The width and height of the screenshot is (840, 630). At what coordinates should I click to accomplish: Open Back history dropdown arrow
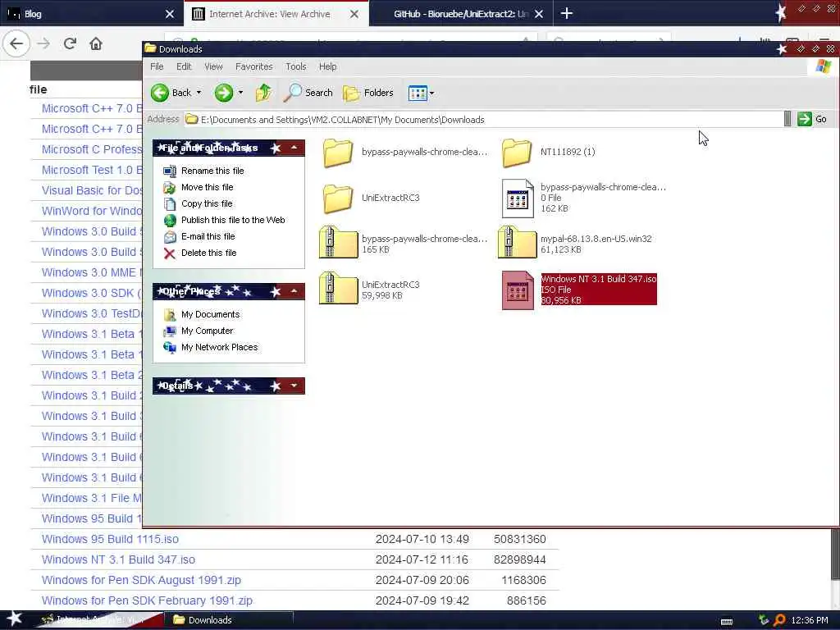pos(199,93)
